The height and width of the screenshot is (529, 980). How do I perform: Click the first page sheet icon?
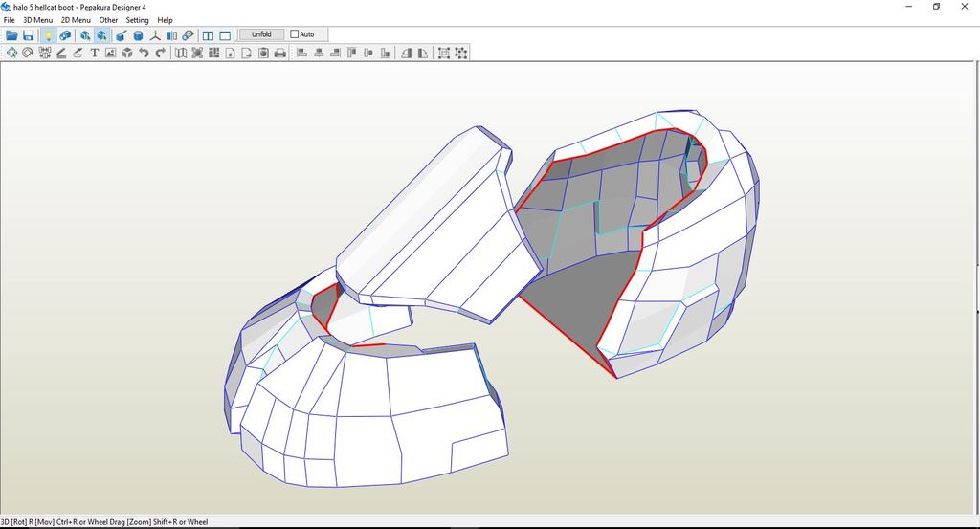230,53
